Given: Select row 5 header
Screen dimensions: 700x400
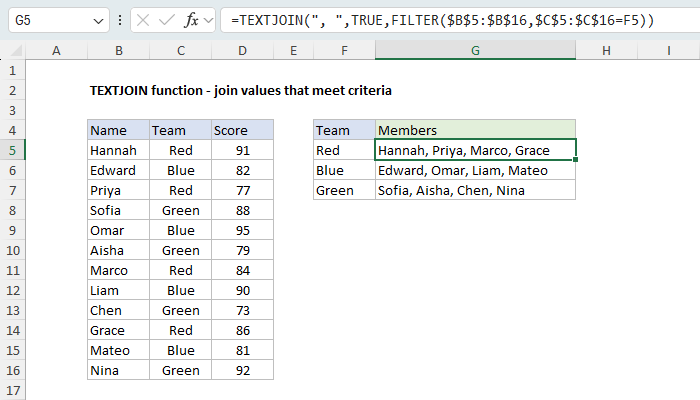Looking at the screenshot, I should click(x=12, y=150).
